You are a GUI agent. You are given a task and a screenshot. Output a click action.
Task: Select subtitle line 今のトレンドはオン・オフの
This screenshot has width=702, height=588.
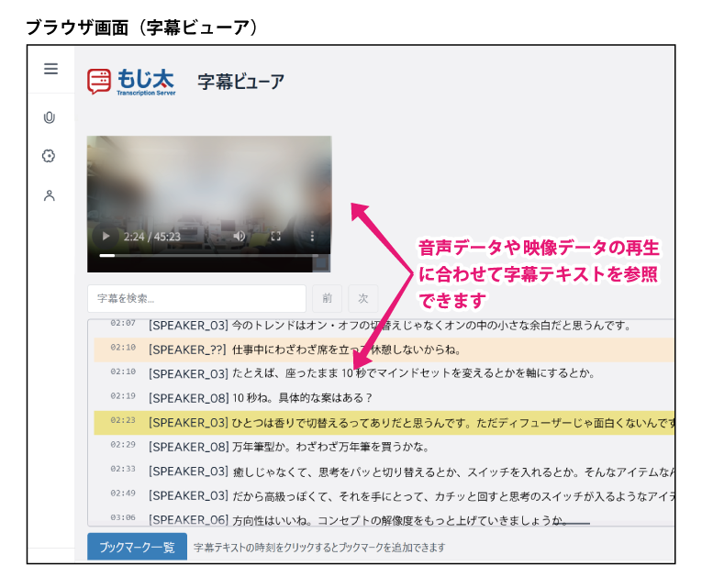coord(384,326)
